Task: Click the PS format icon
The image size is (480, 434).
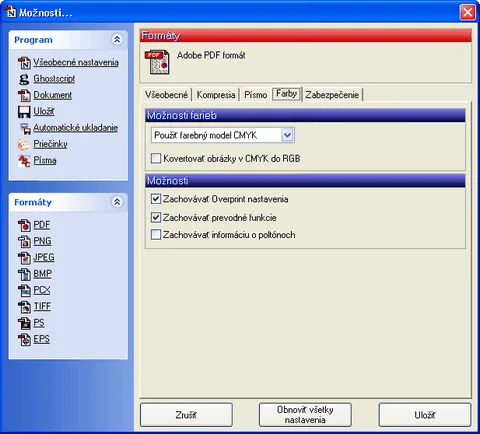Action: click(24, 323)
